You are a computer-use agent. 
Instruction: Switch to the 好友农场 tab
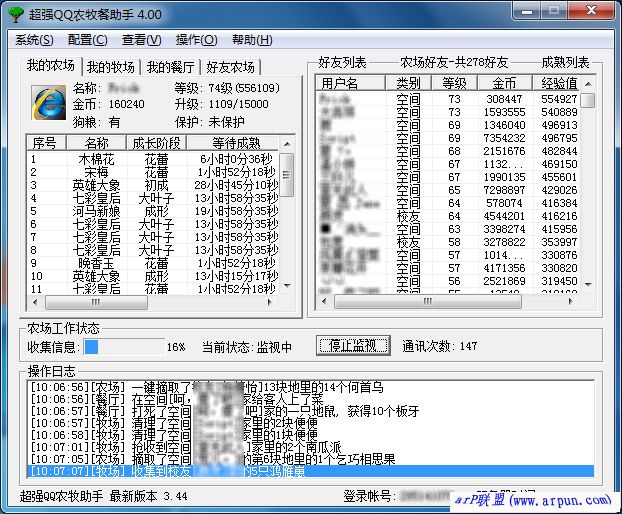coord(231,67)
